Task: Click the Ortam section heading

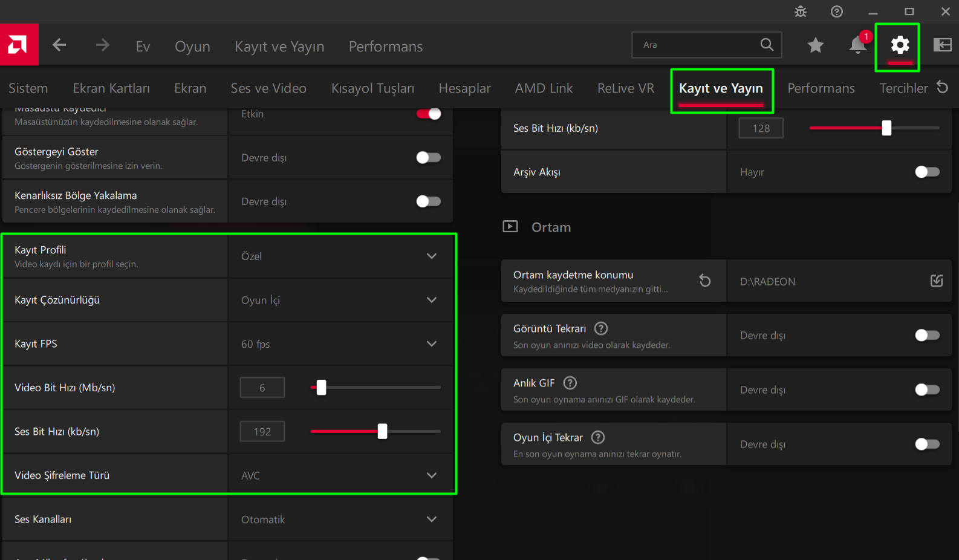Action: [551, 227]
